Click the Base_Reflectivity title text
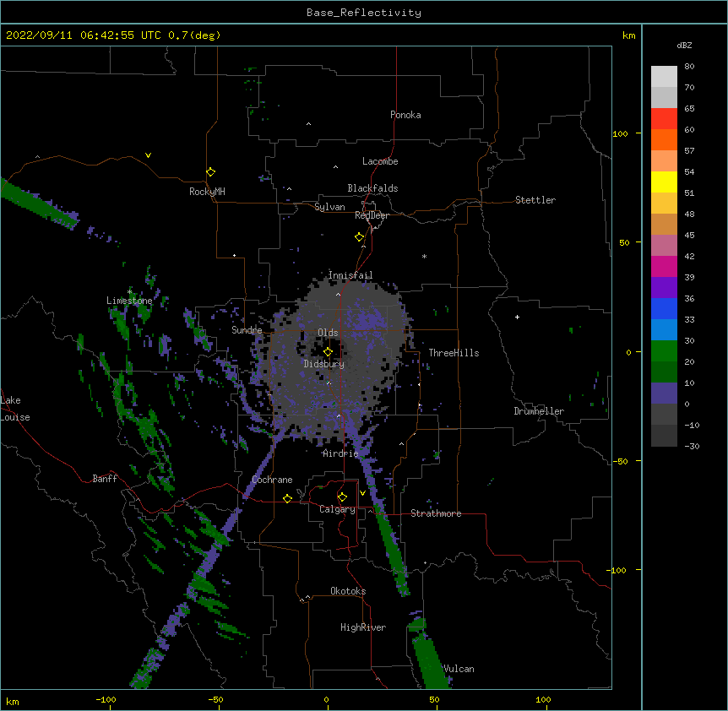Screen dimensions: 728x711 [x=364, y=13]
